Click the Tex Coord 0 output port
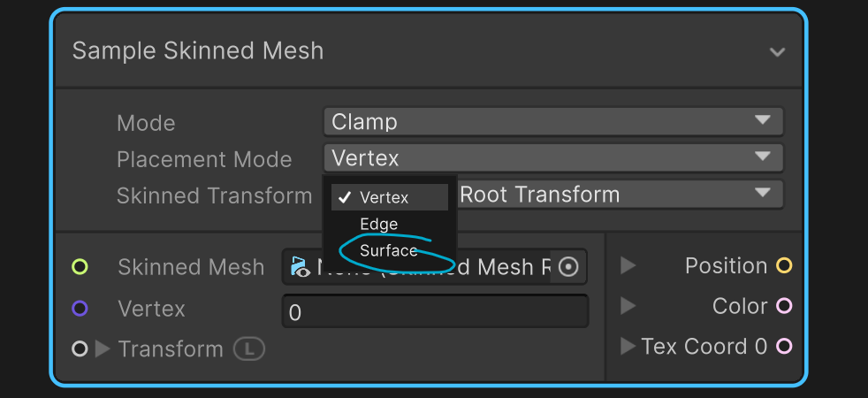This screenshot has width=868, height=398. (x=783, y=346)
